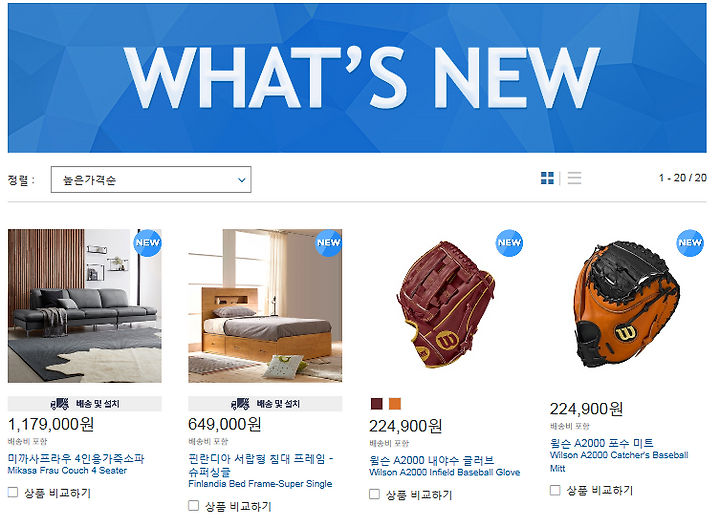Open Finlandia Bed Frame-Super Single link
720x526 pixels.
[x=260, y=484]
